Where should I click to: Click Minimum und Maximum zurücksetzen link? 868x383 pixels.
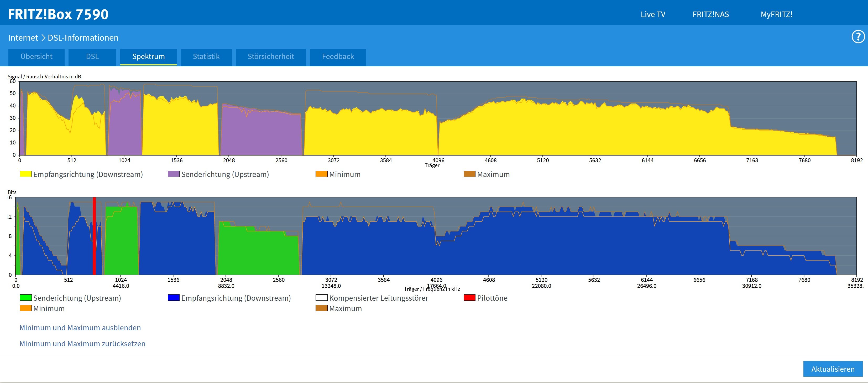coord(82,344)
